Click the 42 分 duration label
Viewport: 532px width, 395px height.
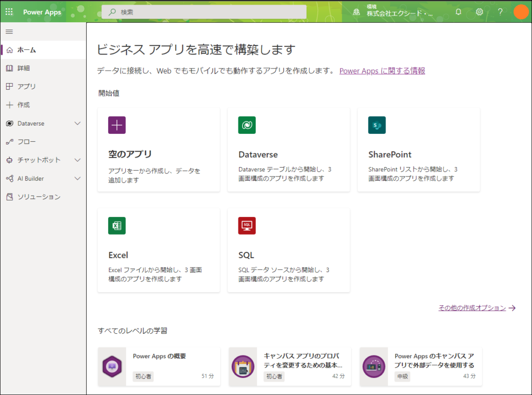[338, 376]
